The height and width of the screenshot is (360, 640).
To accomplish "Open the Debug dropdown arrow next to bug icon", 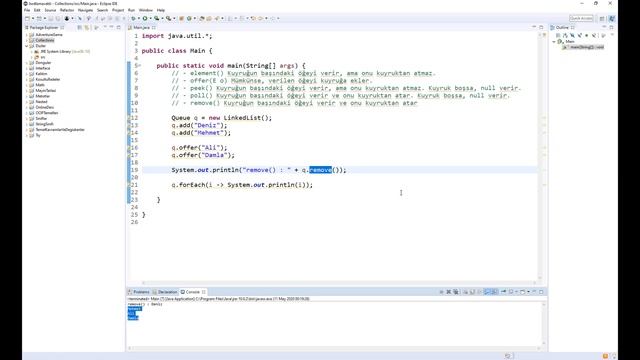I will click(x=138, y=18).
